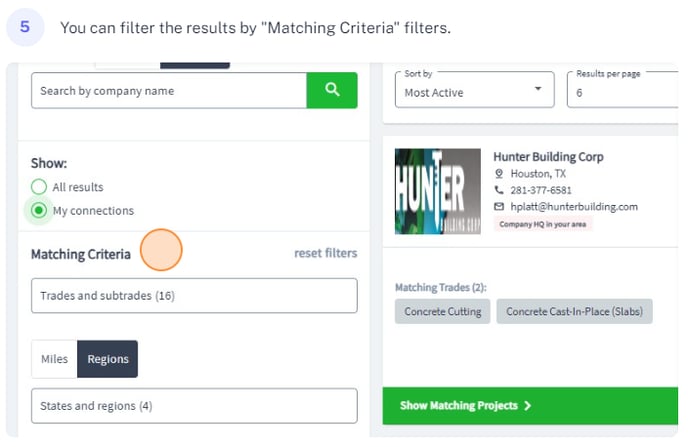Expand the States and regions (4) filter
The height and width of the screenshot is (447, 688).
[194, 406]
